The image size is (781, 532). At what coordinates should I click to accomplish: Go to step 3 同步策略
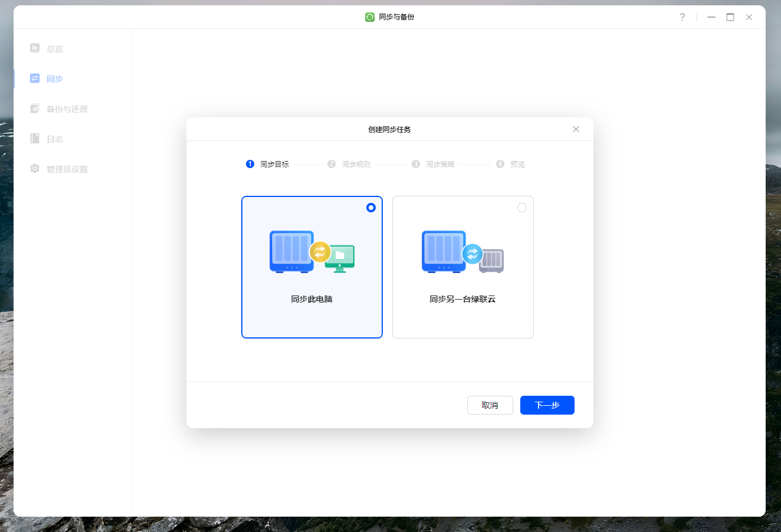click(x=434, y=164)
